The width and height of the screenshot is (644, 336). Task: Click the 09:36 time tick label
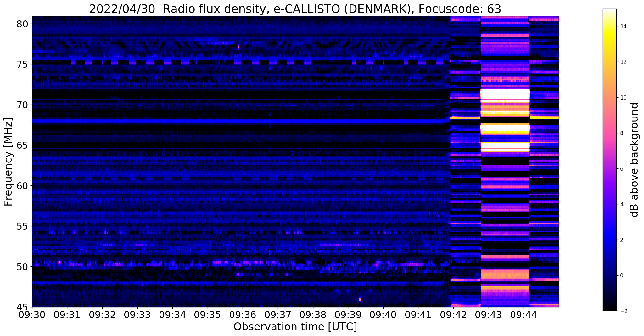click(243, 314)
